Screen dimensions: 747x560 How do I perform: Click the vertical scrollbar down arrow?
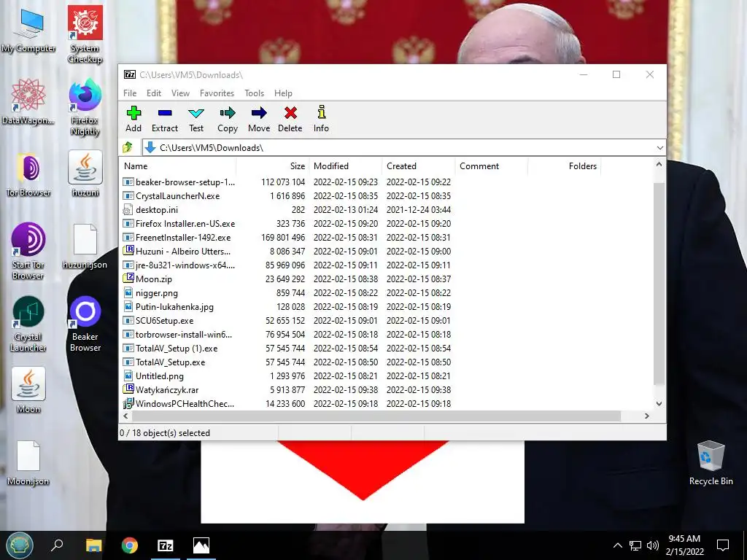(x=659, y=404)
